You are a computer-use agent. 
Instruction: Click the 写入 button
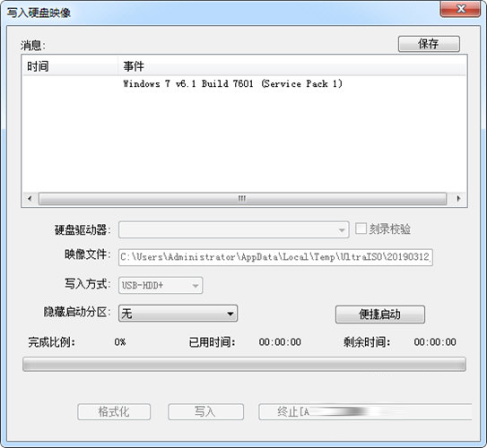click(205, 411)
